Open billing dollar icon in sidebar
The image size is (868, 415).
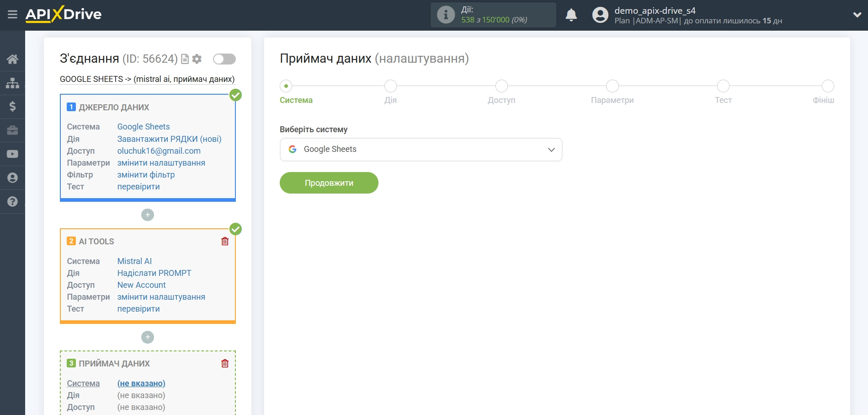click(12, 107)
